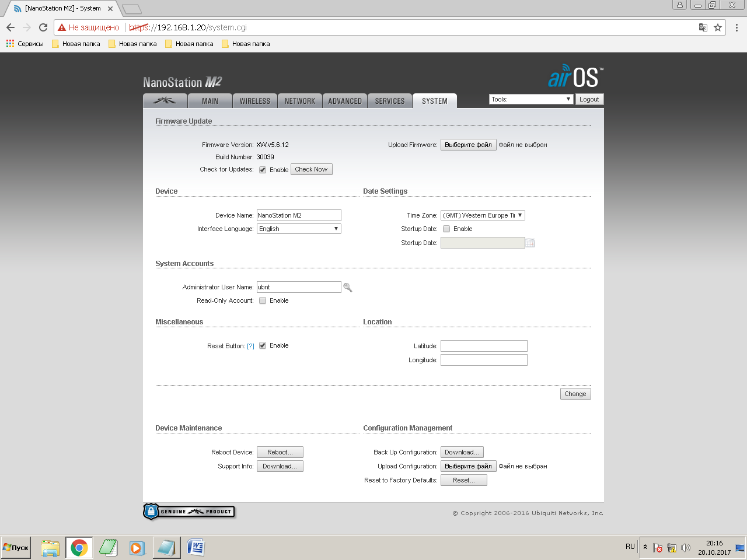Open the Interface Language dropdown
The width and height of the screenshot is (747, 560).
[x=299, y=229]
